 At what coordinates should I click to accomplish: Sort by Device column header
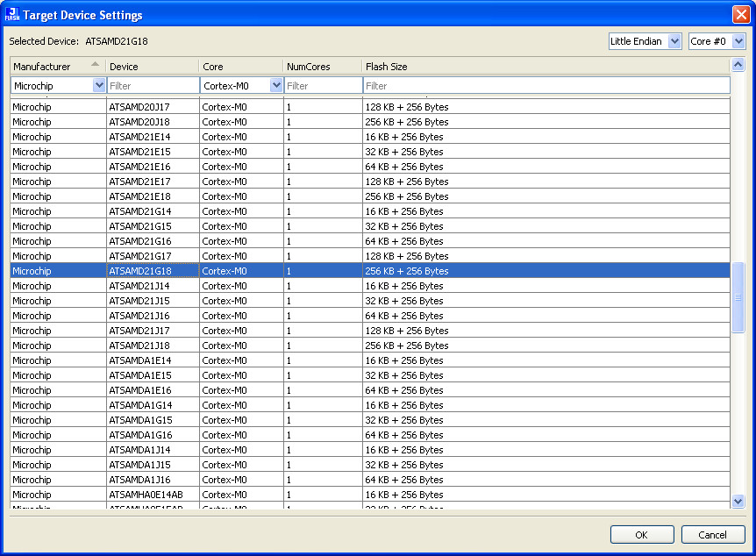click(153, 67)
